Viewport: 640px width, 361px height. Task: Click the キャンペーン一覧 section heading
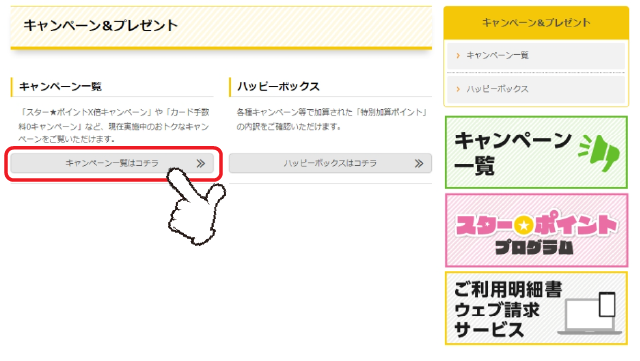point(60,87)
